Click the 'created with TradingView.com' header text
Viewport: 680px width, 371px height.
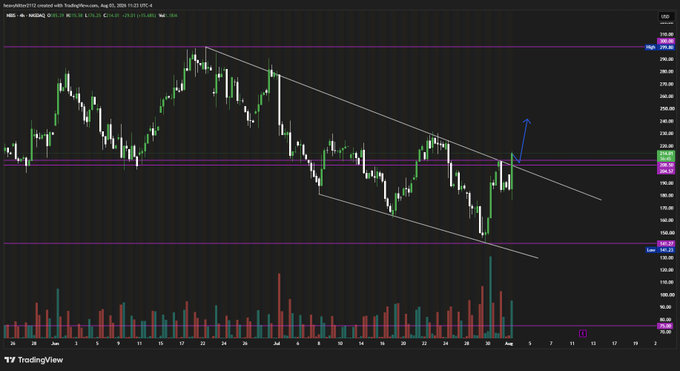(x=67, y=6)
